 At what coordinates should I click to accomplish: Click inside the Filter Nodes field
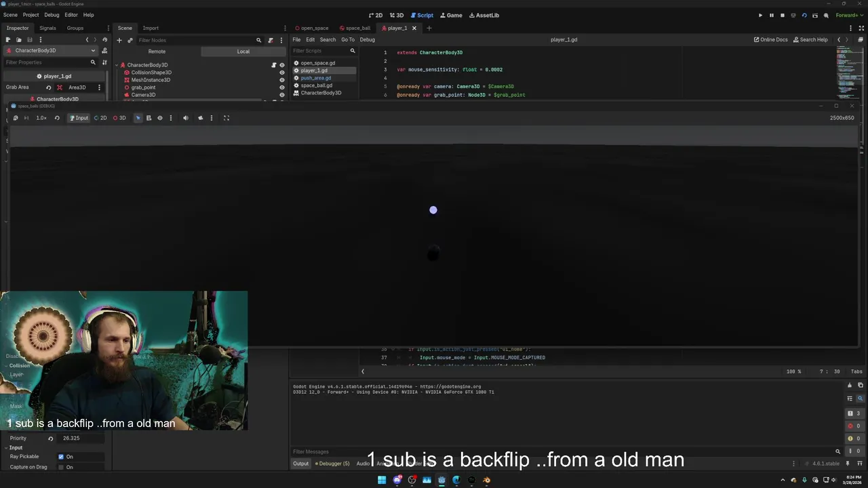click(x=200, y=40)
